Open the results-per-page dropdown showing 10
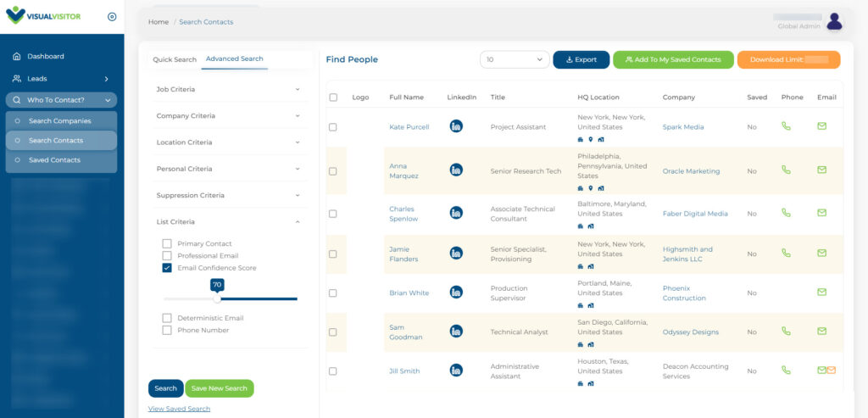Image resolution: width=868 pixels, height=418 pixels. point(515,60)
